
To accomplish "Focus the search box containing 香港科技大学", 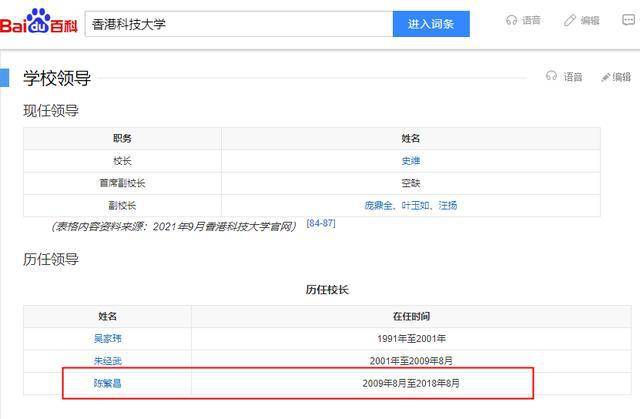I will (x=239, y=24).
